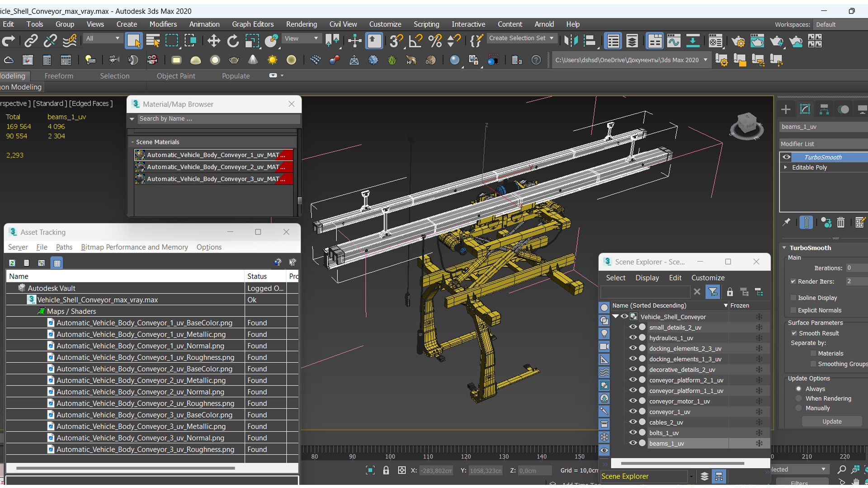Open the Graph Editors menu
This screenshot has width=868, height=488.
point(253,24)
